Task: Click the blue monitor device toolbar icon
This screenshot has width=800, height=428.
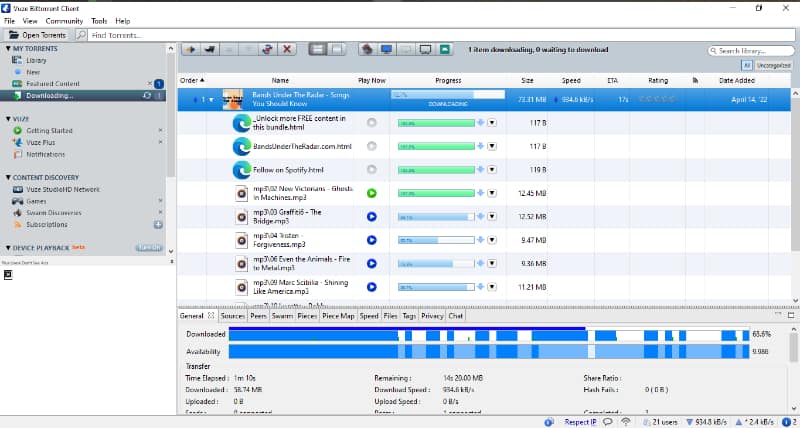Action: point(386,49)
